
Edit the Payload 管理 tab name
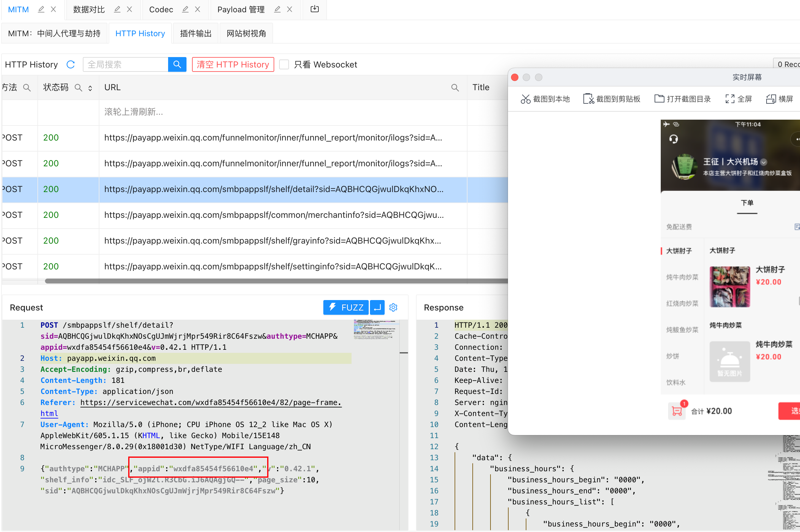coord(277,10)
